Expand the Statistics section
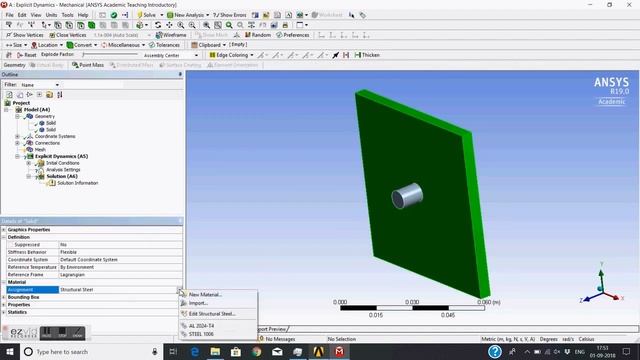This screenshot has width=640, height=360. click(4, 312)
